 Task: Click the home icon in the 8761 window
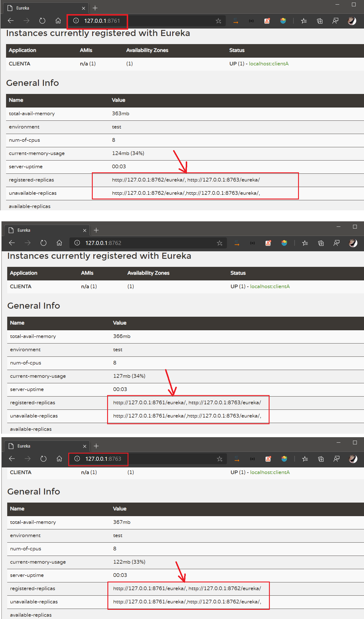[x=58, y=21]
